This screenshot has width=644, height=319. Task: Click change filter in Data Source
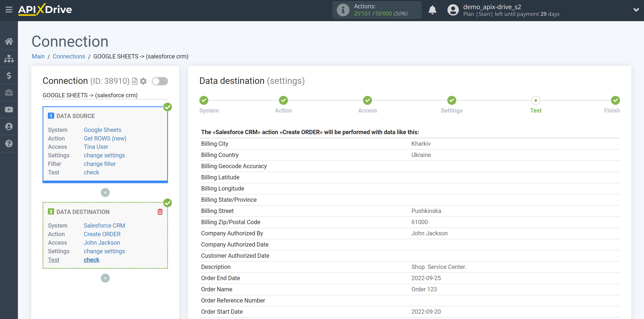[100, 164]
